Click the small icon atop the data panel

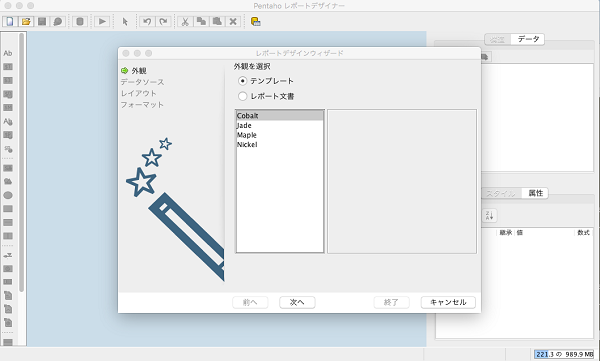[485, 57]
